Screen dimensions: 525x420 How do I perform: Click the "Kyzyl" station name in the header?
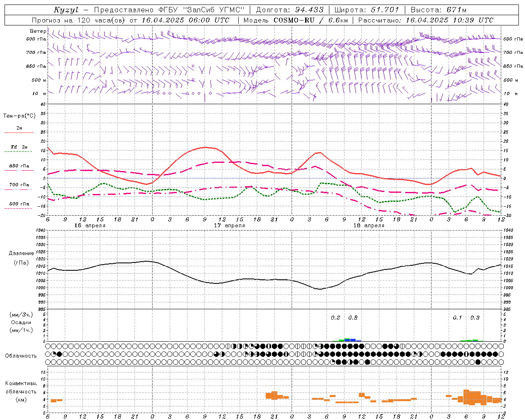[x=66, y=10]
